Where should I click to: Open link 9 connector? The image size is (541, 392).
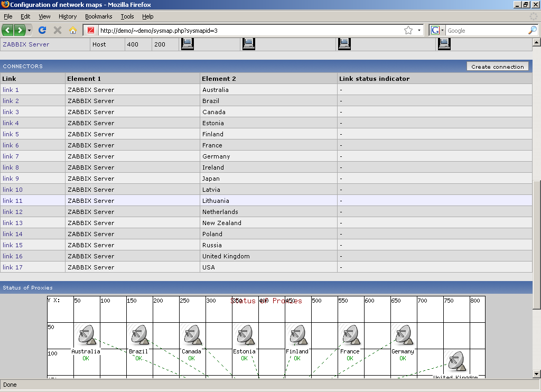click(11, 179)
